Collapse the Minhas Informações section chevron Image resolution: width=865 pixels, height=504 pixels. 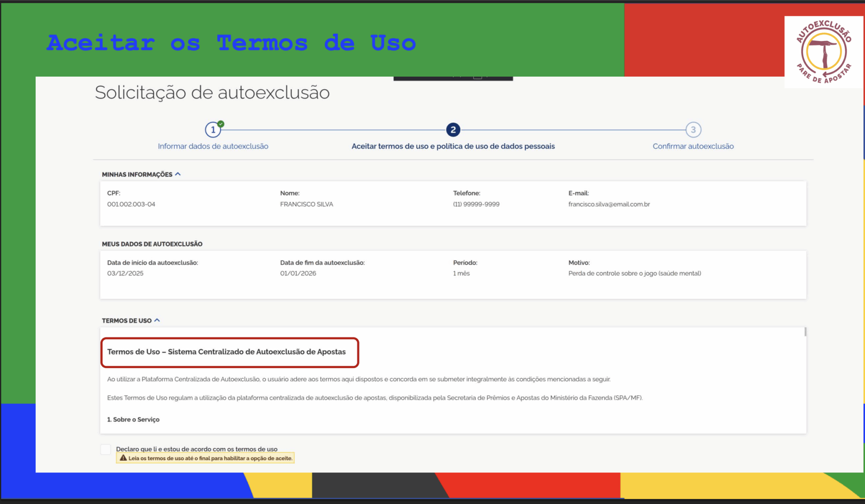point(178,174)
